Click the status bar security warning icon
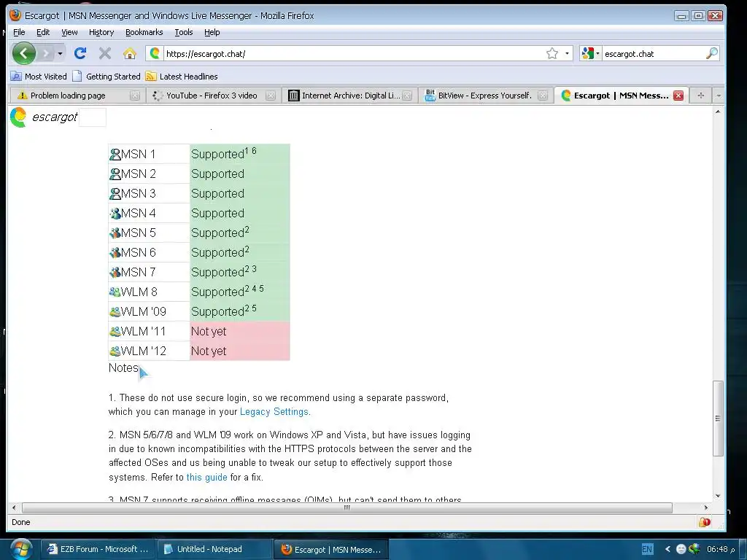747x560 pixels. coord(705,522)
